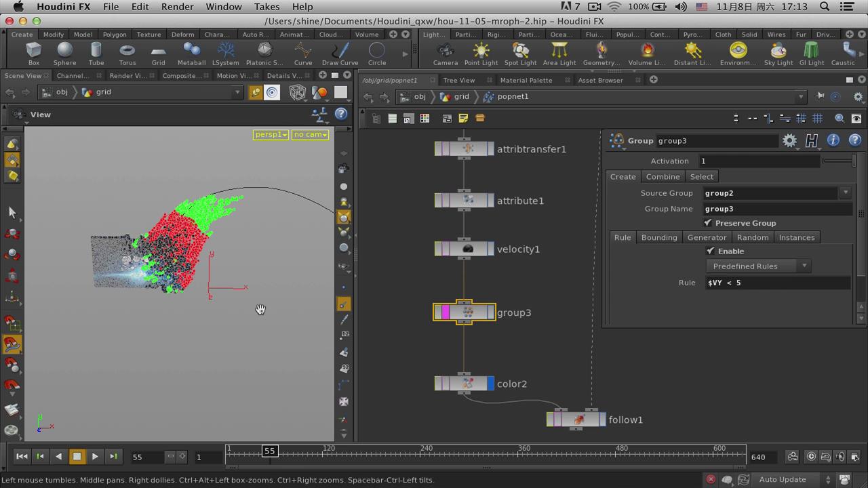Toggle the display flag on the velocity1 node
Image resolution: width=868 pixels, height=488 pixels.
coord(491,249)
